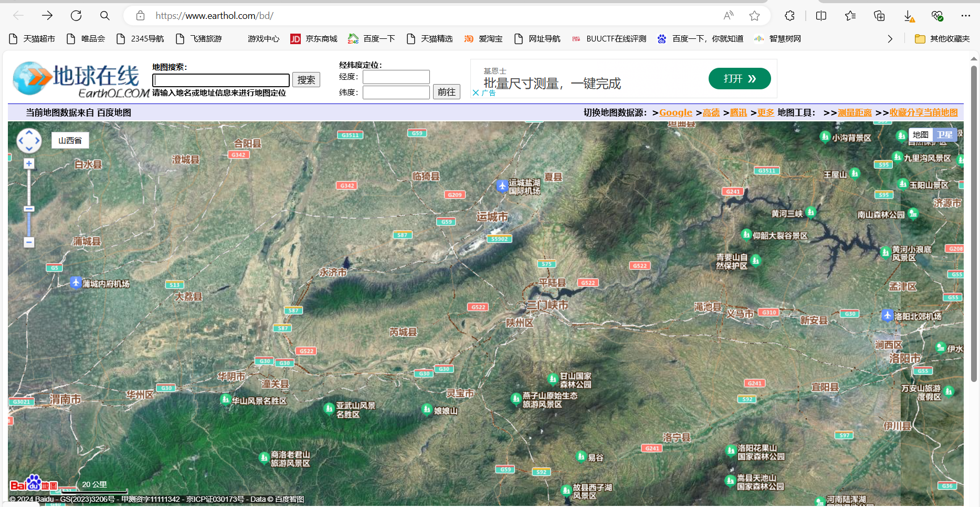
Task: Click the map zoom slider handle
Action: [29, 209]
